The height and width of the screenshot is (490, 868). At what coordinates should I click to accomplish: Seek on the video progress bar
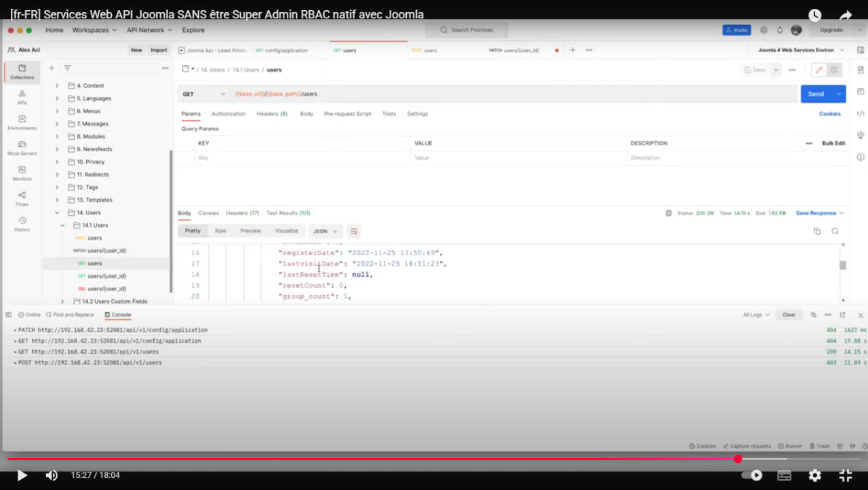pyautogui.click(x=407, y=459)
